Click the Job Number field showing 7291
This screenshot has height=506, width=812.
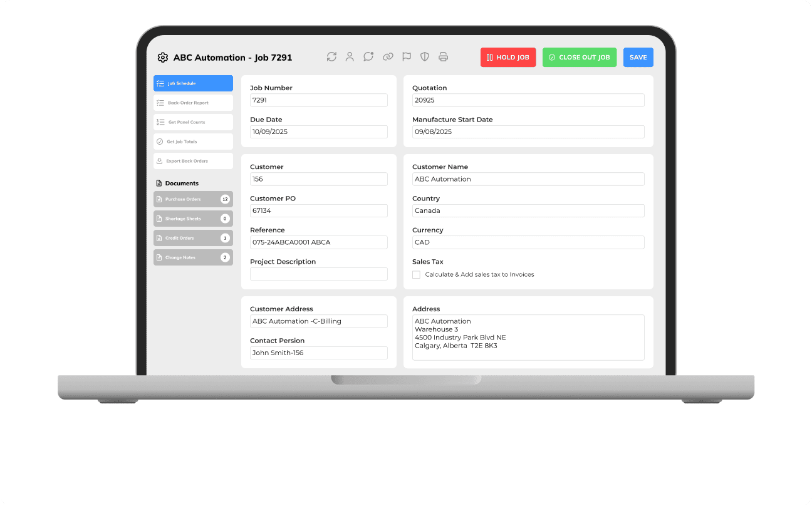pos(319,100)
